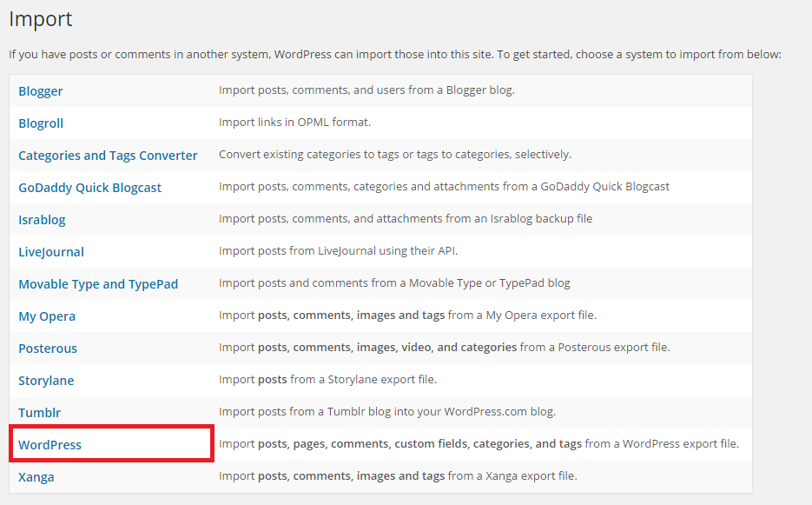Open the Tumblr importer link
The image size is (812, 505).
[x=39, y=413]
